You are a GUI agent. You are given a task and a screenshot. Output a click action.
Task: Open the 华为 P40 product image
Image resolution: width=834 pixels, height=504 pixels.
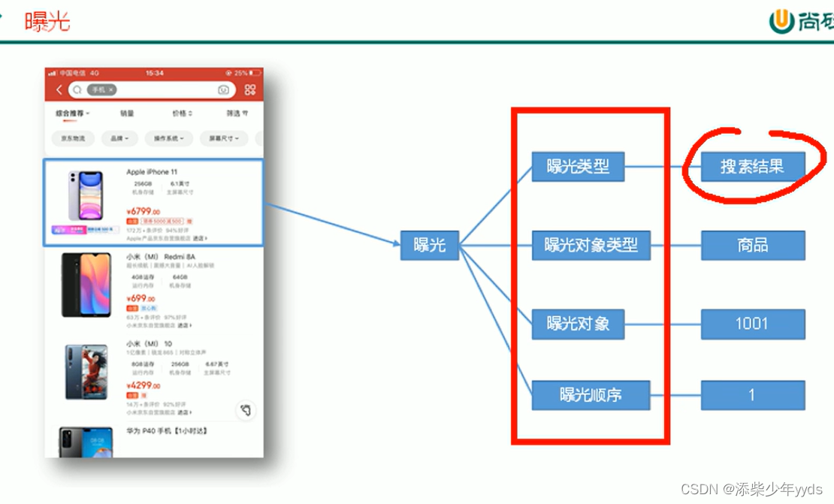[x=86, y=442]
